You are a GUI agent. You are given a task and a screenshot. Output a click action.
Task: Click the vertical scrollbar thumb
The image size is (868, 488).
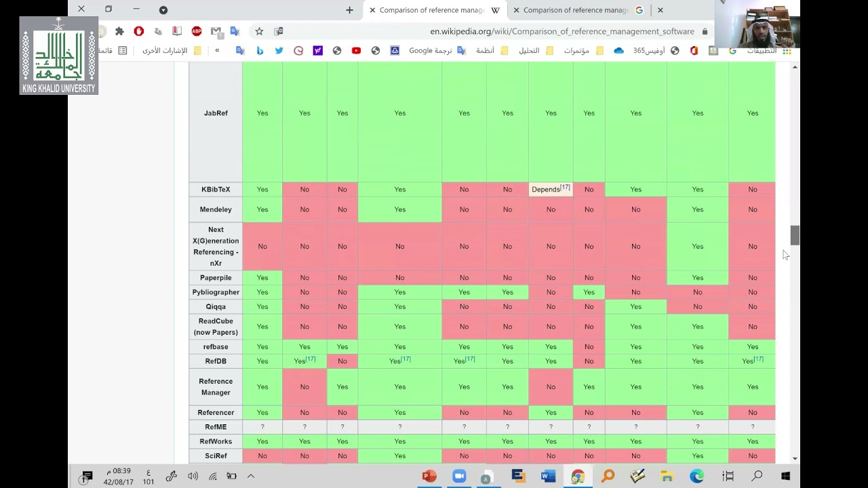(x=795, y=235)
